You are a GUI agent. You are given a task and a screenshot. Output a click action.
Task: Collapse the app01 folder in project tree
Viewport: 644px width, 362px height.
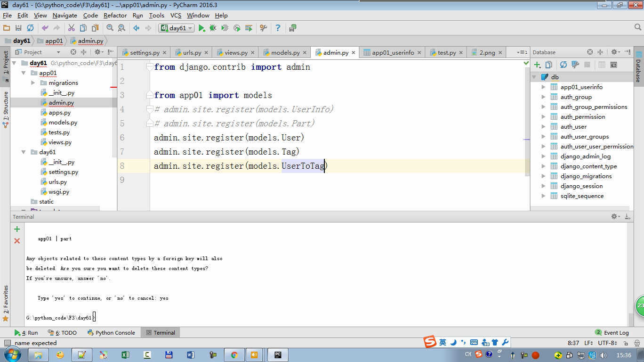24,73
